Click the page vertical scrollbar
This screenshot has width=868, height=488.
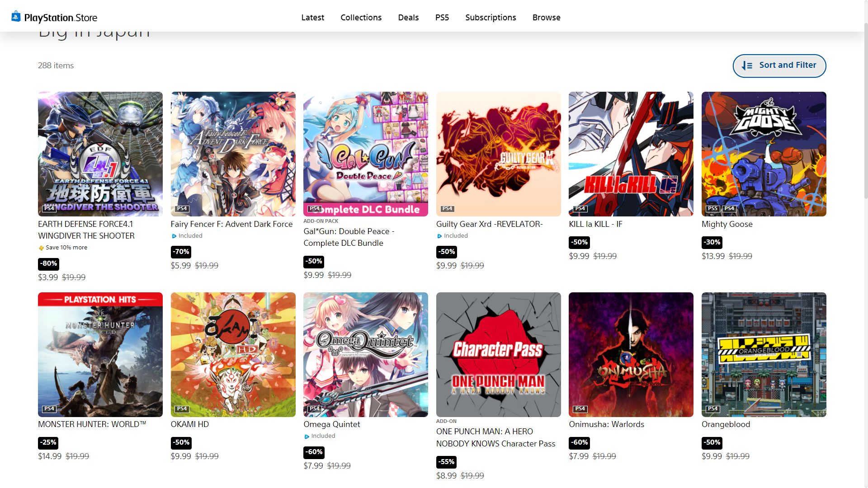click(x=865, y=244)
